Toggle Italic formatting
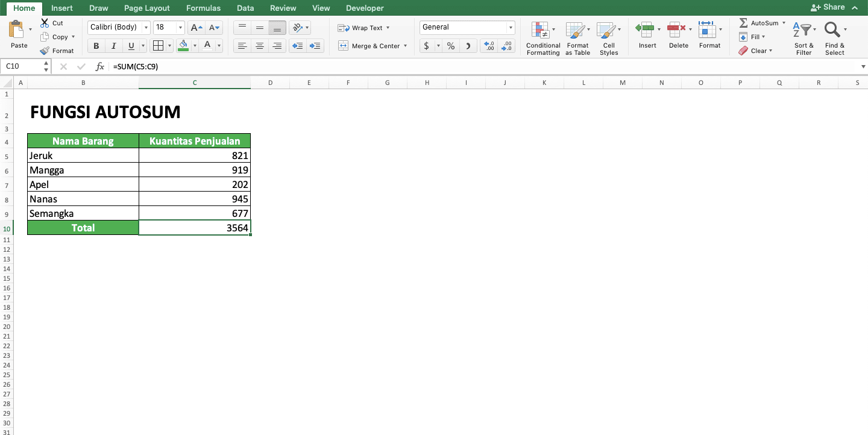 (x=113, y=46)
